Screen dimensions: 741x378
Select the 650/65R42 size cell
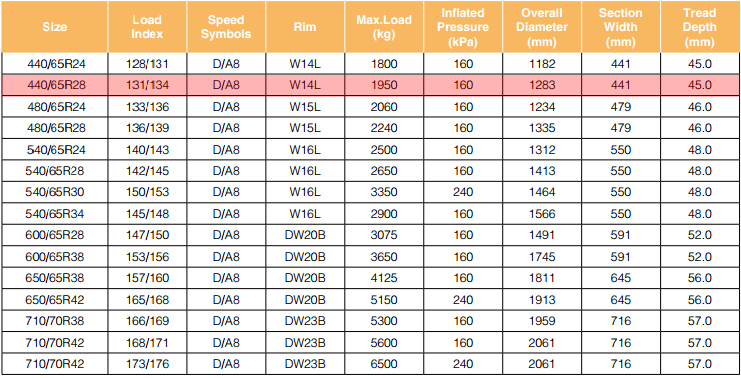click(x=54, y=300)
